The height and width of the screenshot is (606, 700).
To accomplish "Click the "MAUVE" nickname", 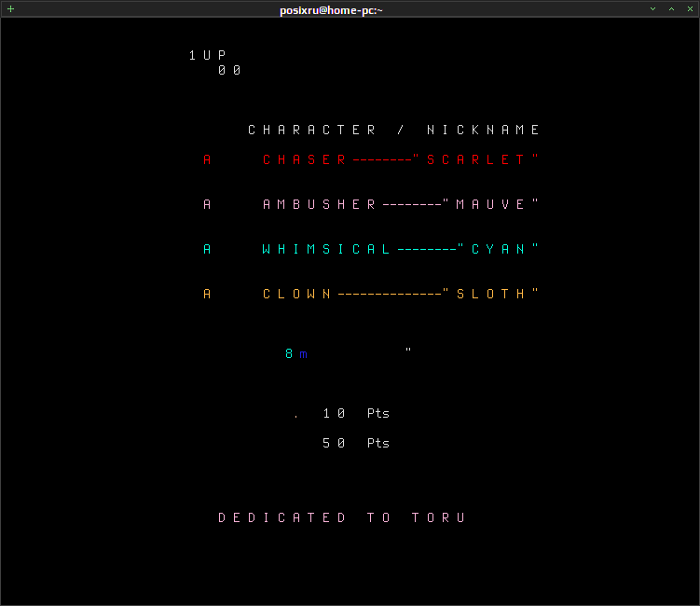I will coord(490,204).
